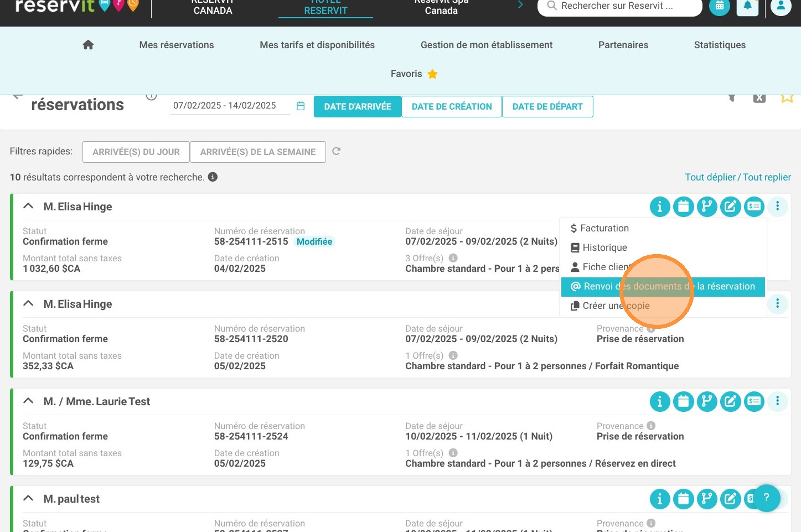Screen dimensions: 801x532
Task: Click the info icon beside the results count
Action: tap(213, 177)
